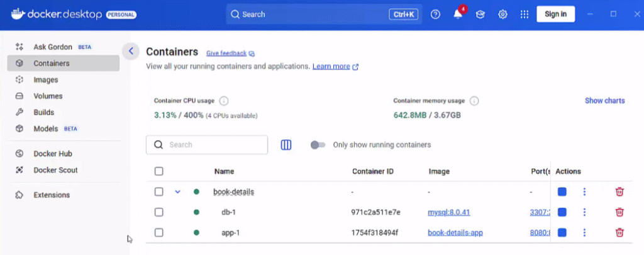Click the book-details green status dot
The width and height of the screenshot is (644, 255).
[196, 191]
